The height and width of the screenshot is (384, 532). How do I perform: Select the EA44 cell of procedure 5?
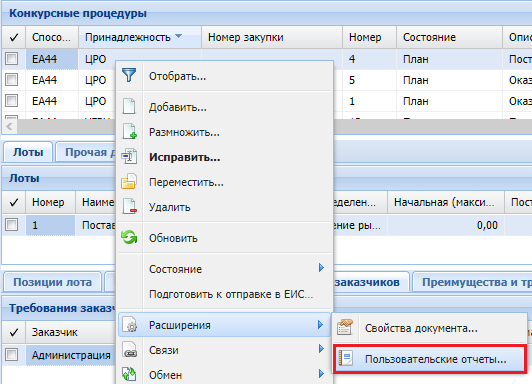[x=52, y=80]
